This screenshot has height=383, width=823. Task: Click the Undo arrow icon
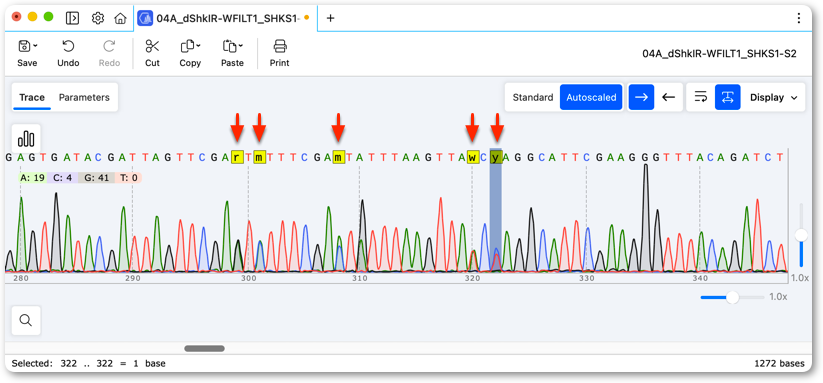click(68, 47)
